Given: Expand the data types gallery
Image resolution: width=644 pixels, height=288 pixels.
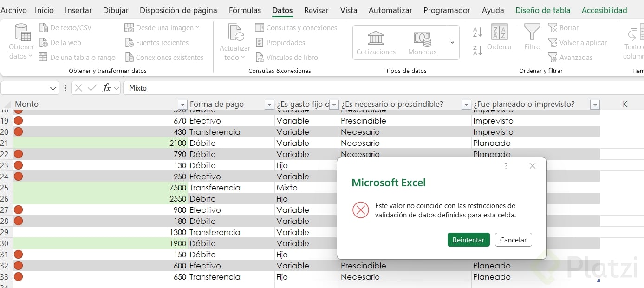Looking at the screenshot, I should 452,42.
